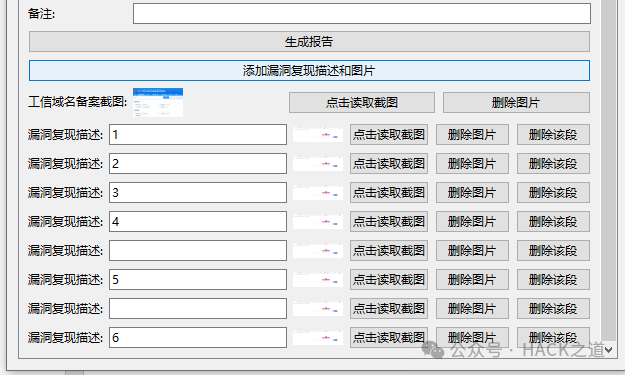The height and width of the screenshot is (375, 625).
Task: Click the vertical scrollbar track
Action: click(608, 170)
